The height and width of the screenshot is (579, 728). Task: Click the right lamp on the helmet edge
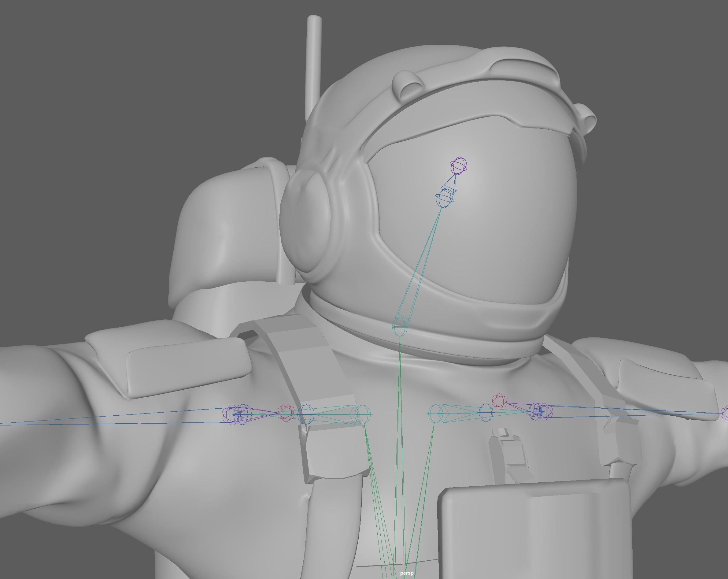tap(587, 120)
